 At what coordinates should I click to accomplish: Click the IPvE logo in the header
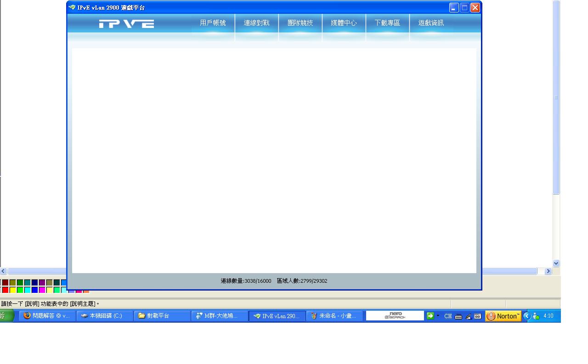pyautogui.click(x=126, y=24)
